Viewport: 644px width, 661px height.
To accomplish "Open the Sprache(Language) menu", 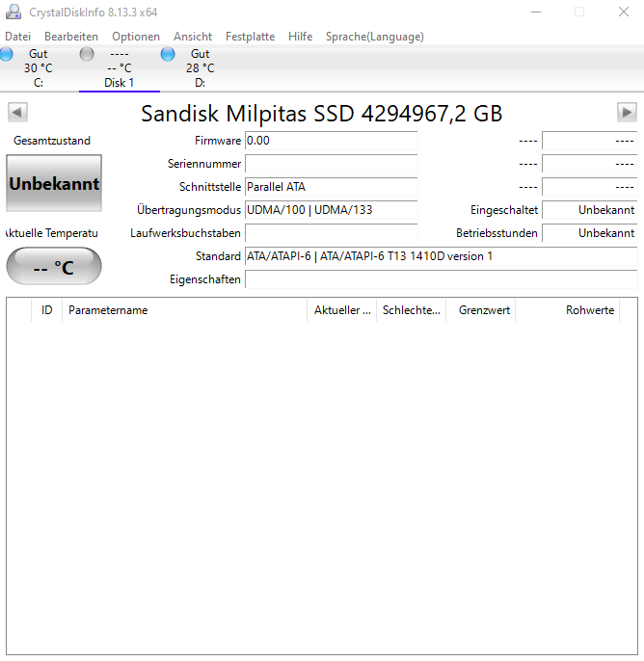I will 374,37.
